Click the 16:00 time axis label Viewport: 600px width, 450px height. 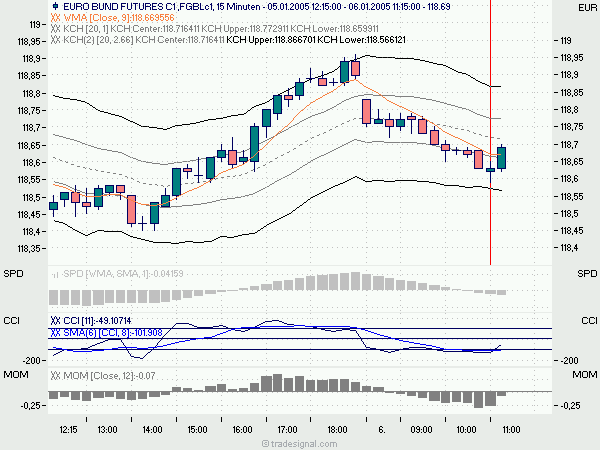pos(242,430)
